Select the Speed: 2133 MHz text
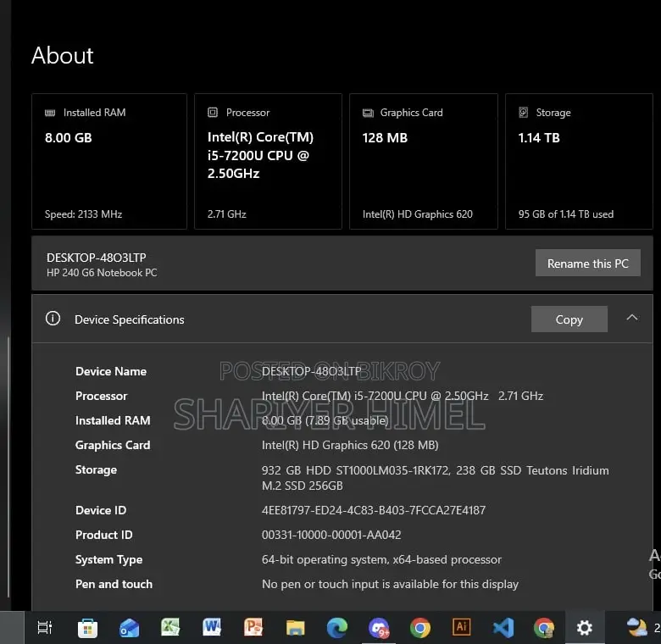Viewport: 661px width, 644px height. click(x=83, y=214)
